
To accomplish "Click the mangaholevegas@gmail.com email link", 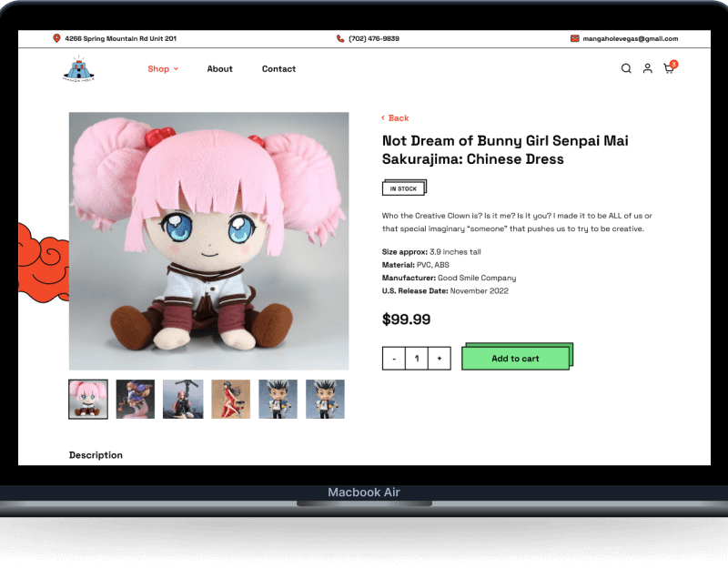I will 631,38.
